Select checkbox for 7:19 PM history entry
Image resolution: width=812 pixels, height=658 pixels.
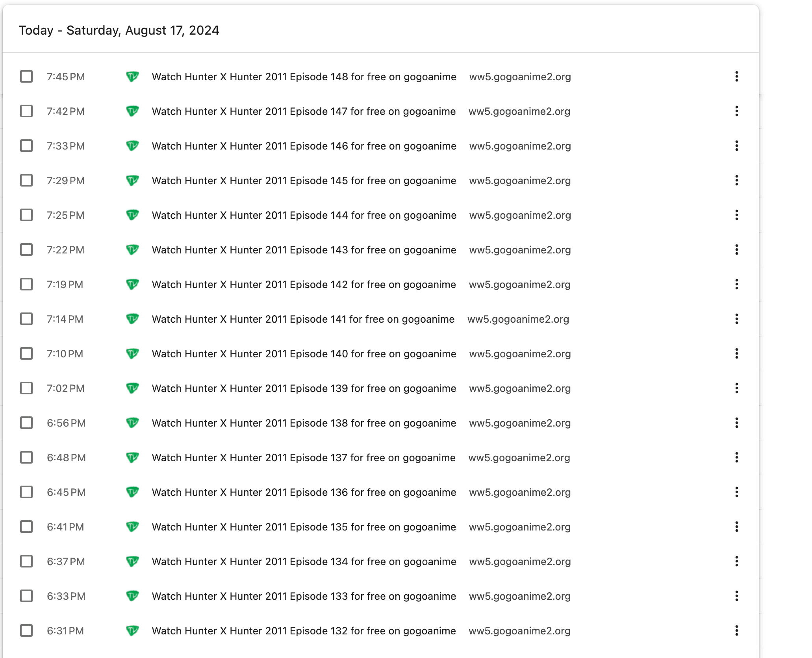pos(26,284)
